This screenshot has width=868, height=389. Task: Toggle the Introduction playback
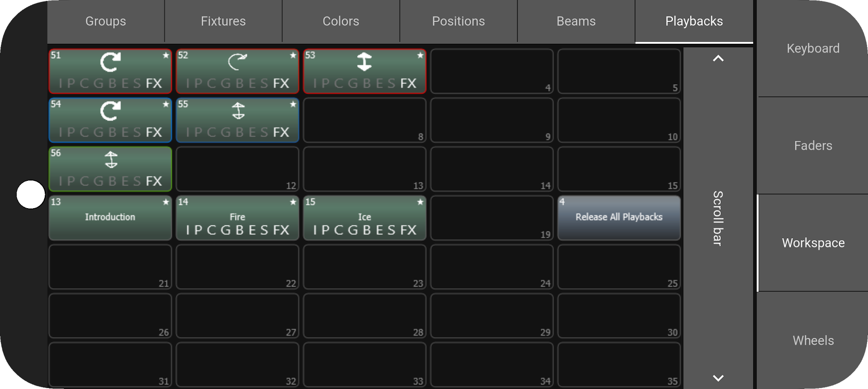pyautogui.click(x=110, y=218)
